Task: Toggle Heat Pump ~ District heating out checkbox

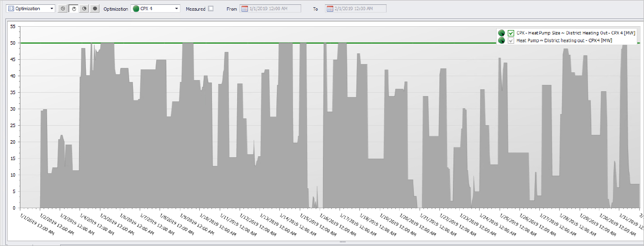Action: [511, 41]
